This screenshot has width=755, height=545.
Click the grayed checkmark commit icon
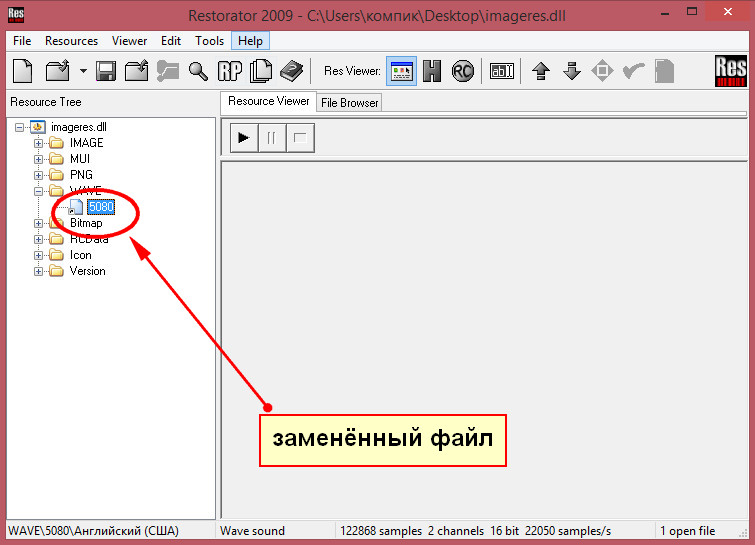[633, 71]
